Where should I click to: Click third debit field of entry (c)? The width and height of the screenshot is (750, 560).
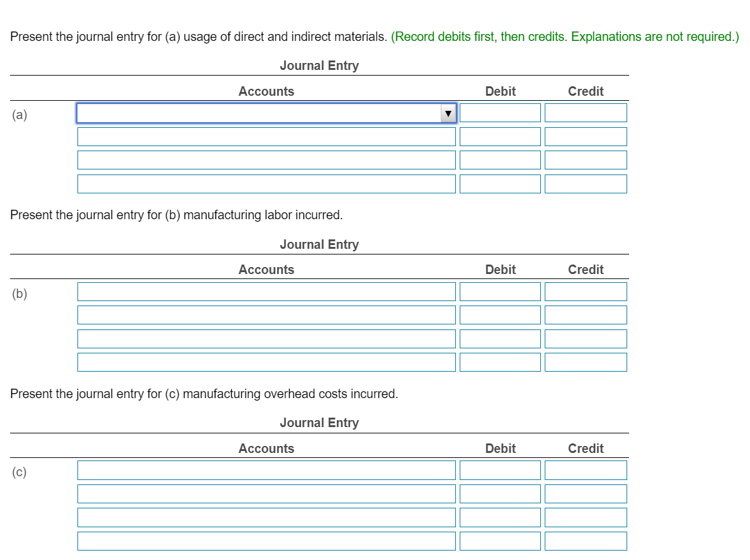pos(501,517)
